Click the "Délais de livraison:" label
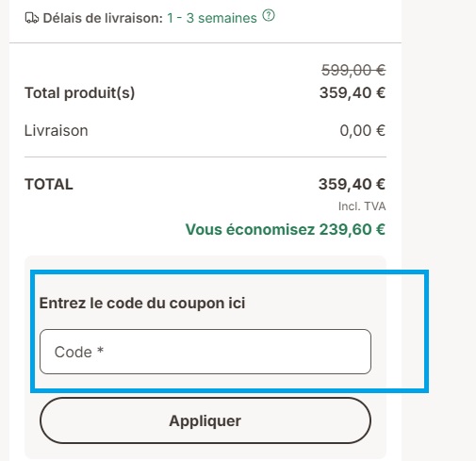476x461 pixels. pyautogui.click(x=103, y=18)
